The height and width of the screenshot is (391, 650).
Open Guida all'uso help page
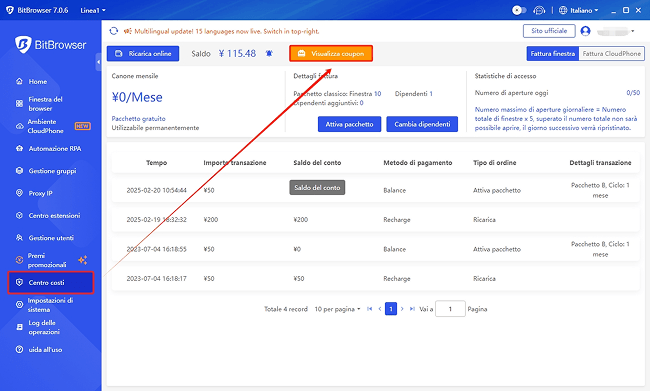pyautogui.click(x=45, y=350)
